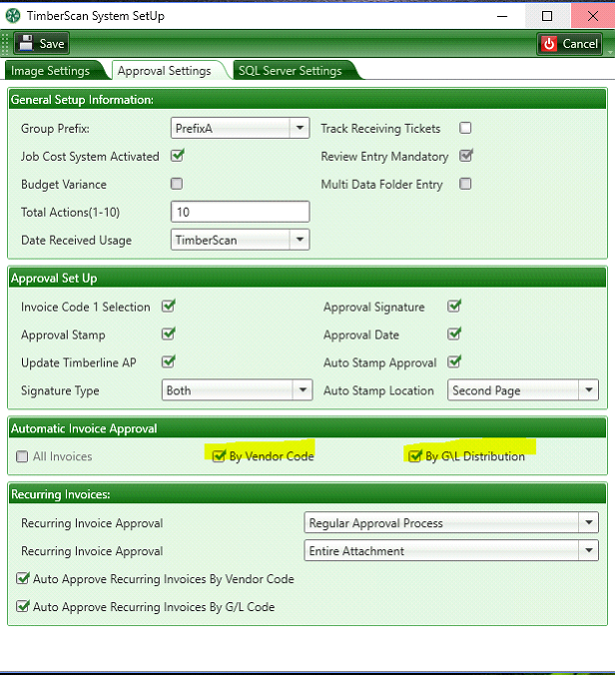Click the Save button
The width and height of the screenshot is (616, 676).
(41, 44)
